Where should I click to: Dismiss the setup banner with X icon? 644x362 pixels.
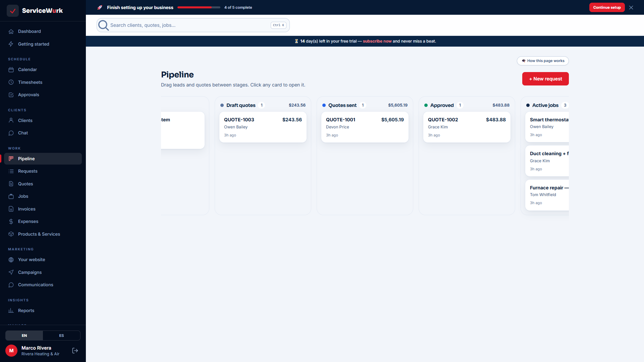[x=631, y=7]
